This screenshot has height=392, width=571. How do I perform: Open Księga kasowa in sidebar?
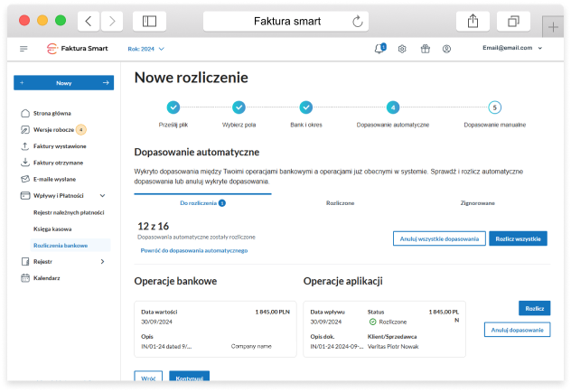52,229
